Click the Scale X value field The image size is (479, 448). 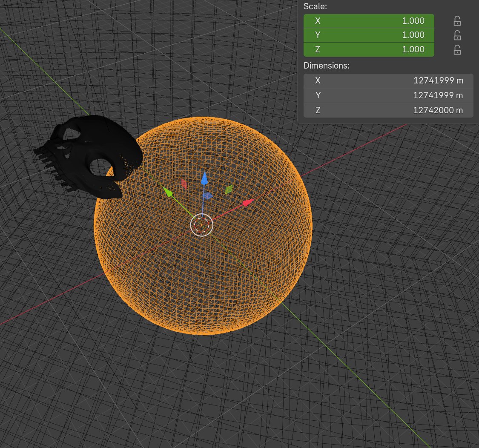point(369,21)
